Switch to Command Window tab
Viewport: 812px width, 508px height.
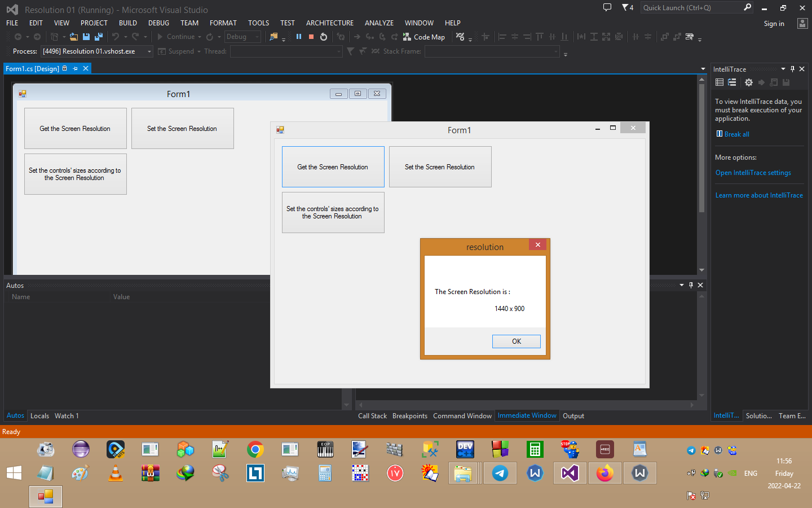pyautogui.click(x=462, y=416)
